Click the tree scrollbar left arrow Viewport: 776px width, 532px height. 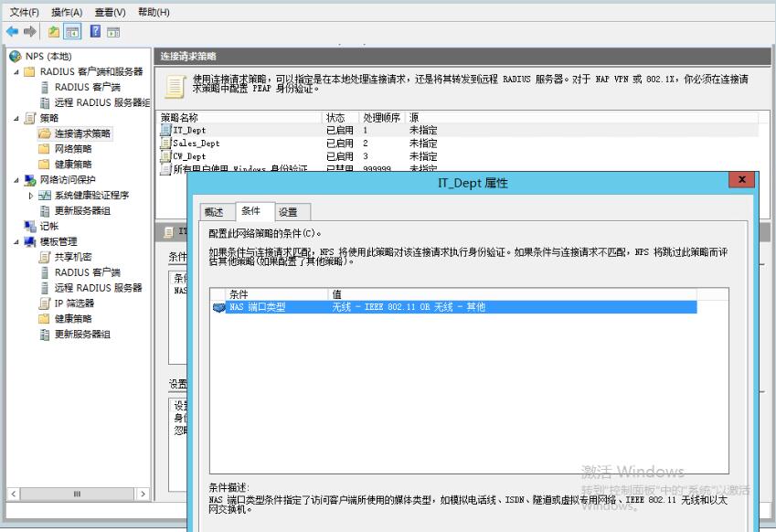pyautogui.click(x=14, y=494)
